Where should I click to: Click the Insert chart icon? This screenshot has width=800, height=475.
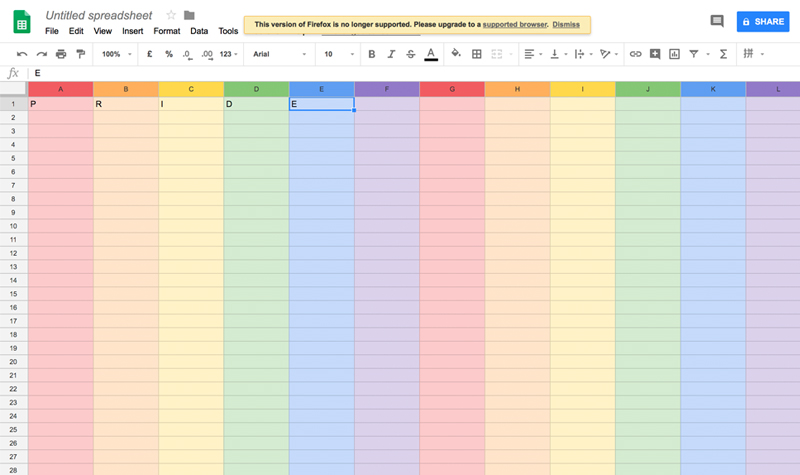click(x=674, y=54)
